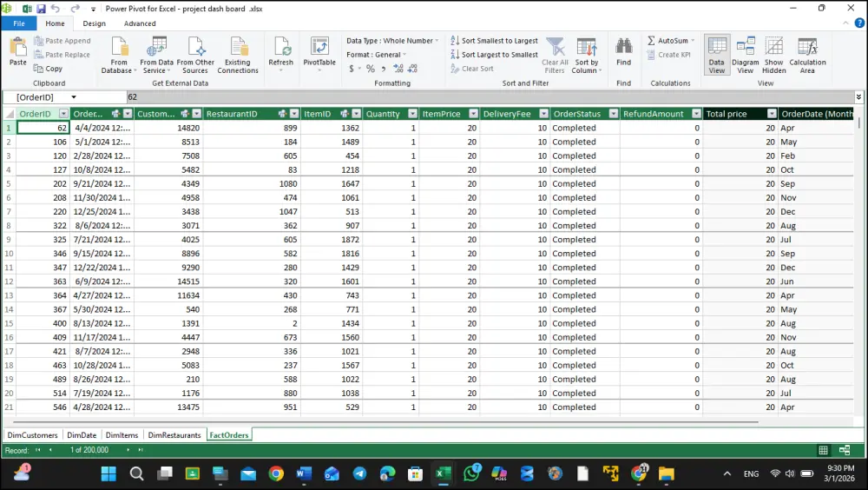Open Existing Connections
Screen dimensions: 868x490
tap(238, 55)
